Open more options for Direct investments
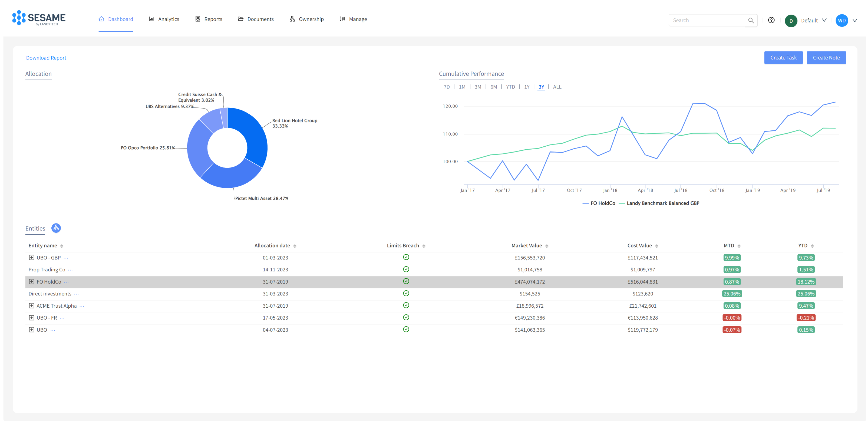The image size is (868, 424). tap(77, 294)
